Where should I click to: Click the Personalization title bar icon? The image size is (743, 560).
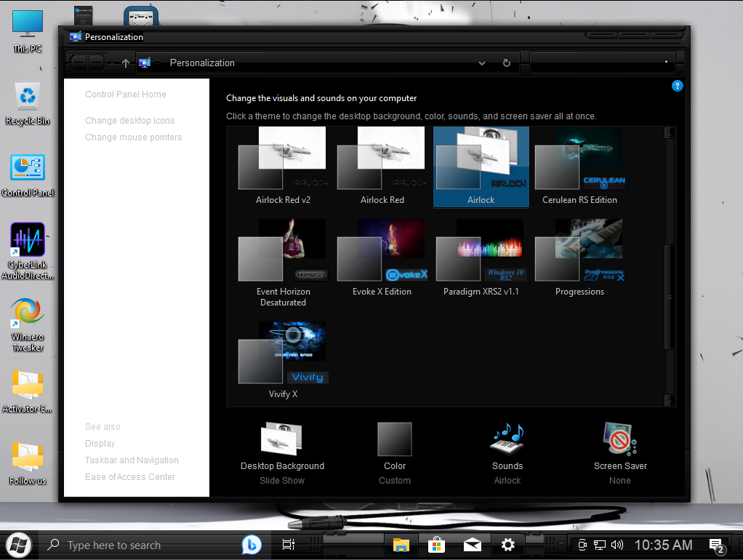76,36
